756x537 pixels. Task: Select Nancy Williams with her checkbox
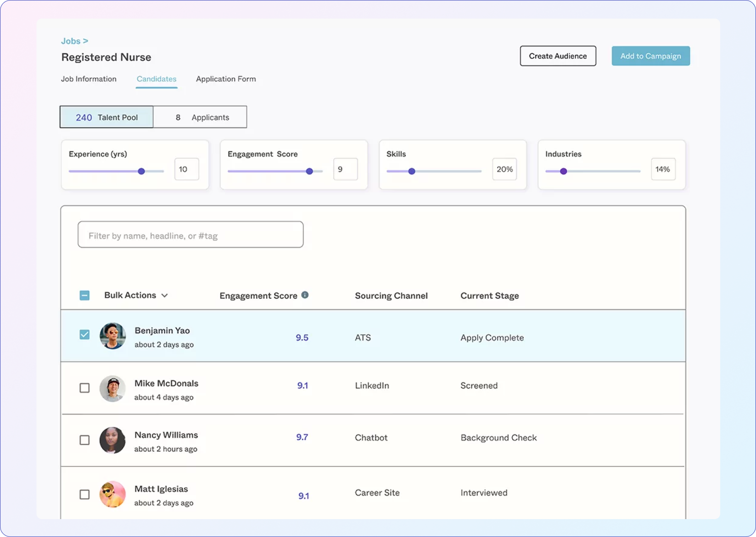tap(84, 440)
